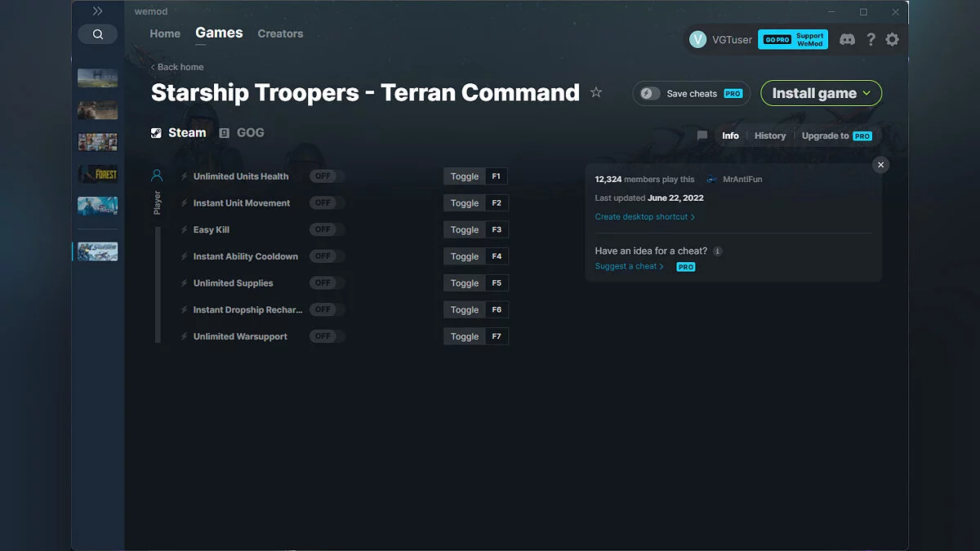Screen dimensions: 980x551
Task: Open the second game thumbnail in sidebar
Action: (98, 110)
